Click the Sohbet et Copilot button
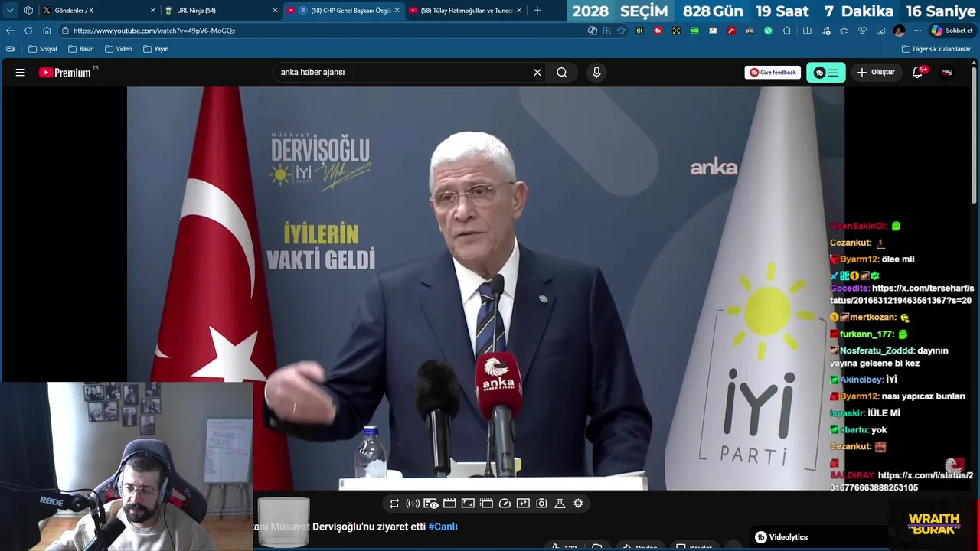 pos(952,31)
